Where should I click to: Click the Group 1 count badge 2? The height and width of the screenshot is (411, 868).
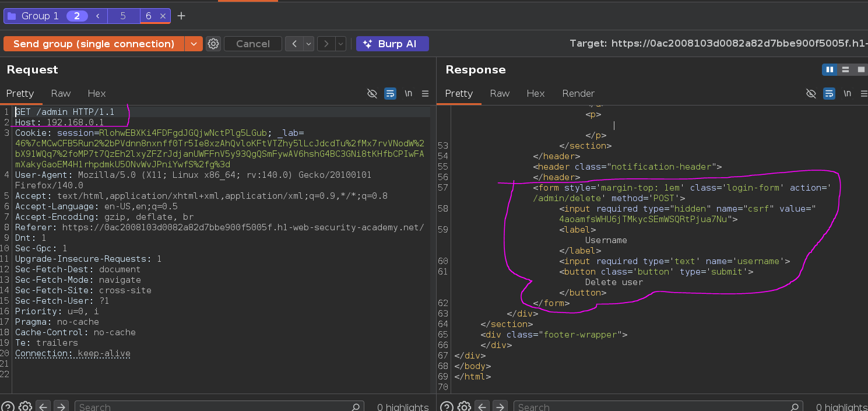point(76,16)
